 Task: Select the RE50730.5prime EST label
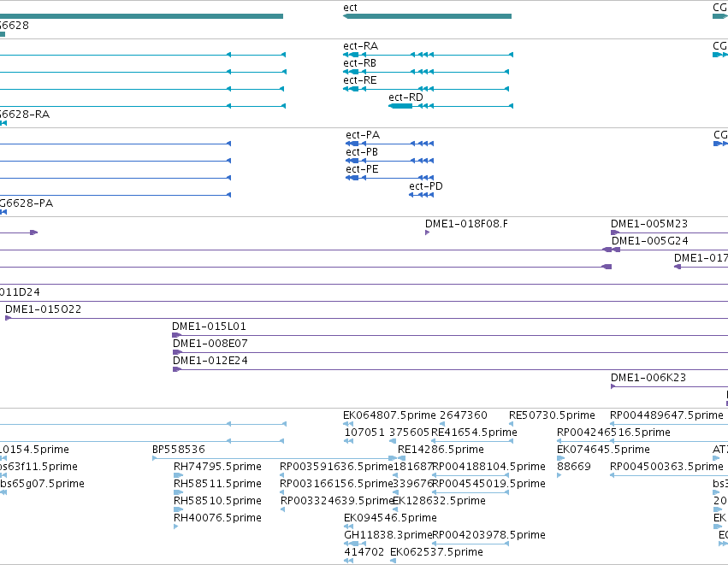click(552, 415)
